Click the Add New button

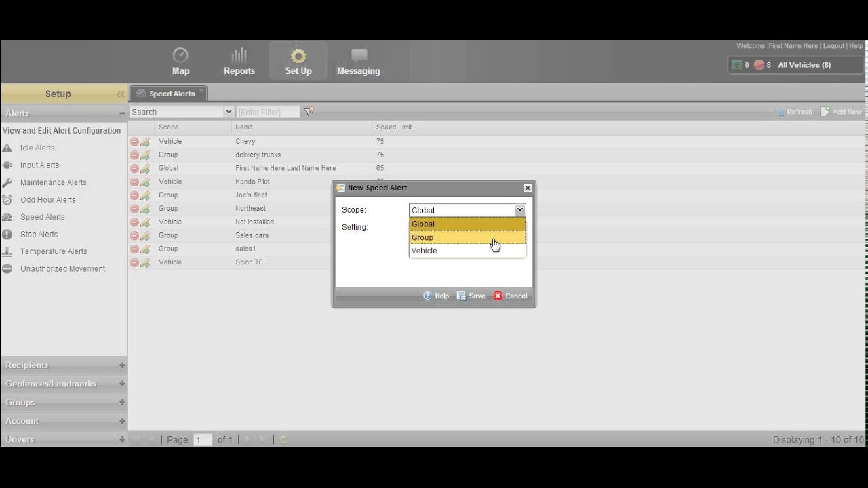841,112
